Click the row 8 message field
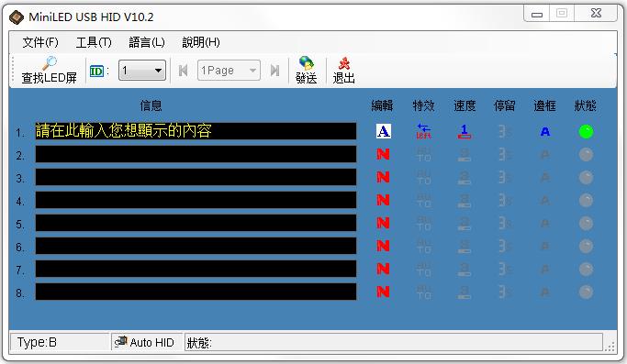This screenshot has height=364, width=627. (196, 292)
